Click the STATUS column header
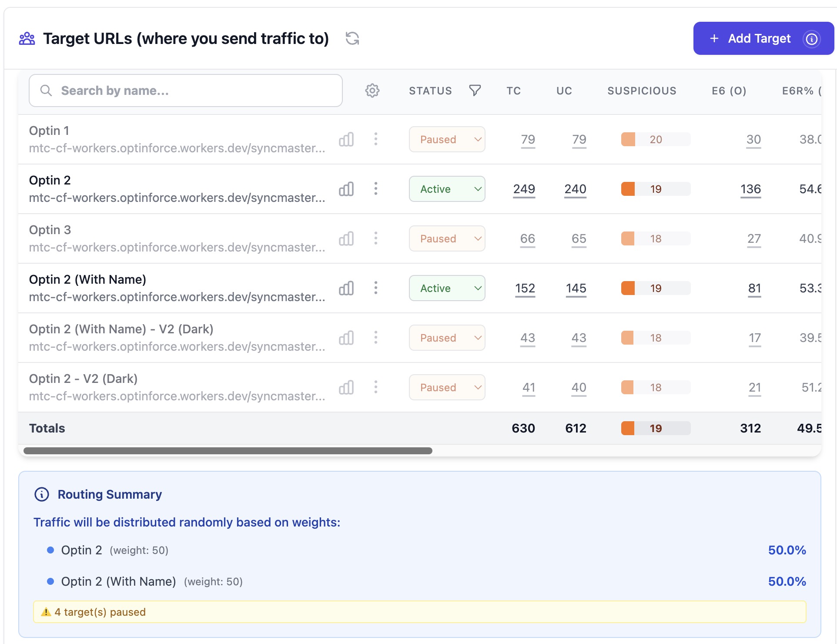 point(430,91)
